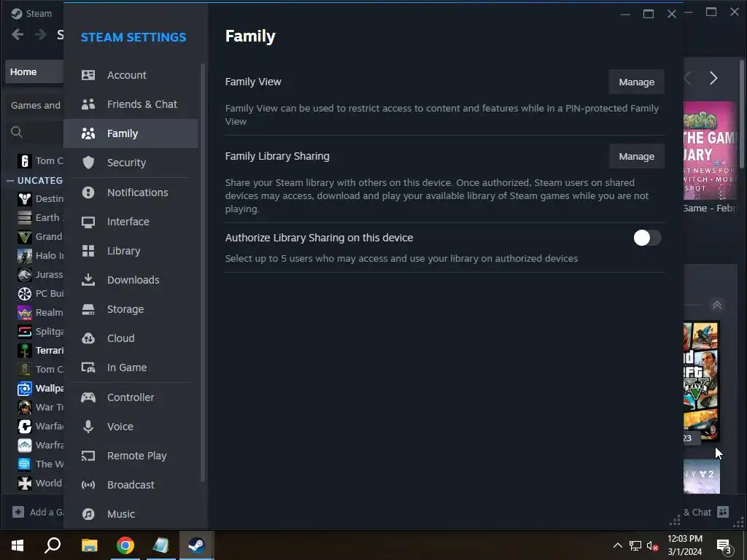This screenshot has height=560, width=747.
Task: Click the Steam back arrow
Action: (x=18, y=34)
